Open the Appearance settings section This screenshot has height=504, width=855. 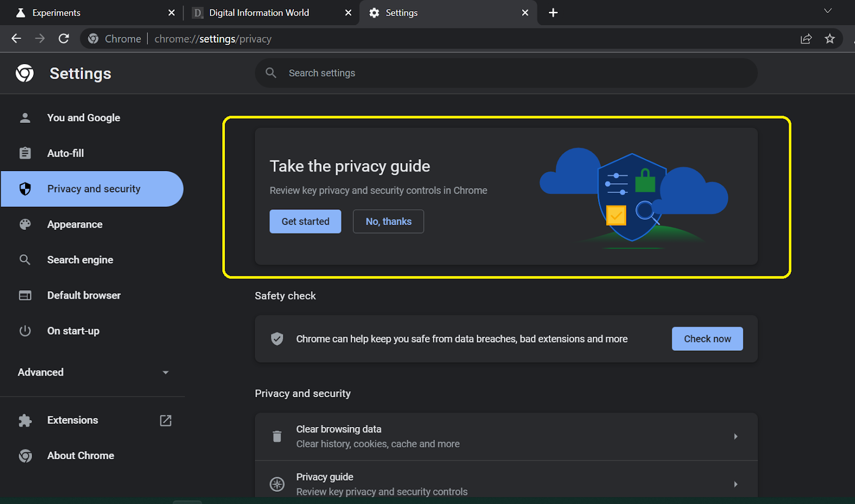(x=92, y=224)
